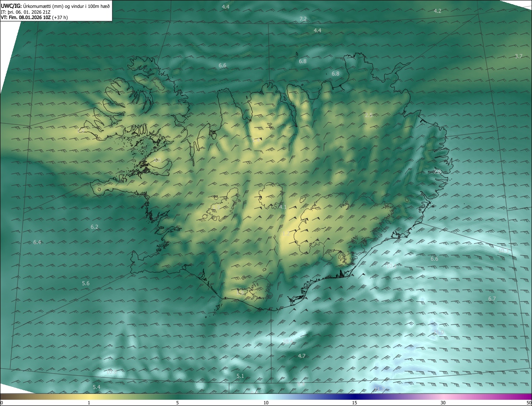Viewport: 532px width, 406px height.
Task: Click the '5' tick on the colour scale
Action: (x=177, y=403)
